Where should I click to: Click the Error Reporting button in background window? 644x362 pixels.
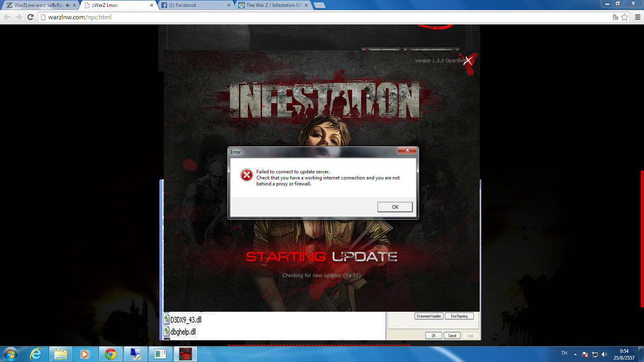click(x=459, y=316)
